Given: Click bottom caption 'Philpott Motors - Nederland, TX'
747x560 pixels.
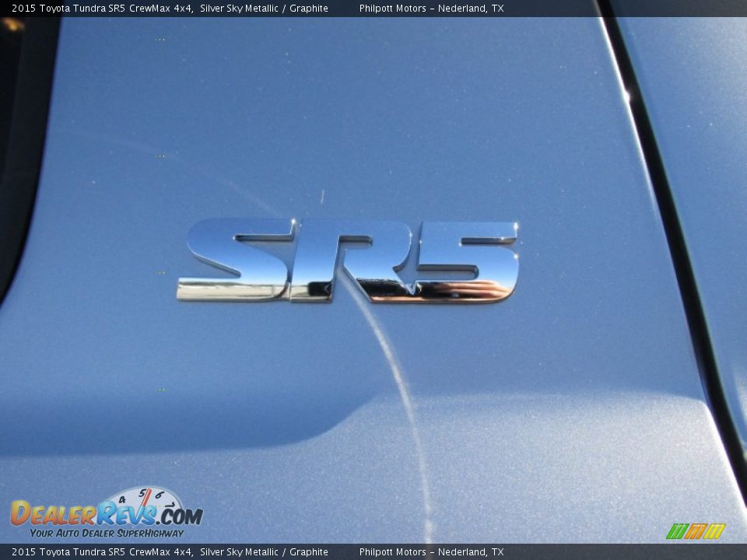Looking at the screenshot, I should [431, 552].
